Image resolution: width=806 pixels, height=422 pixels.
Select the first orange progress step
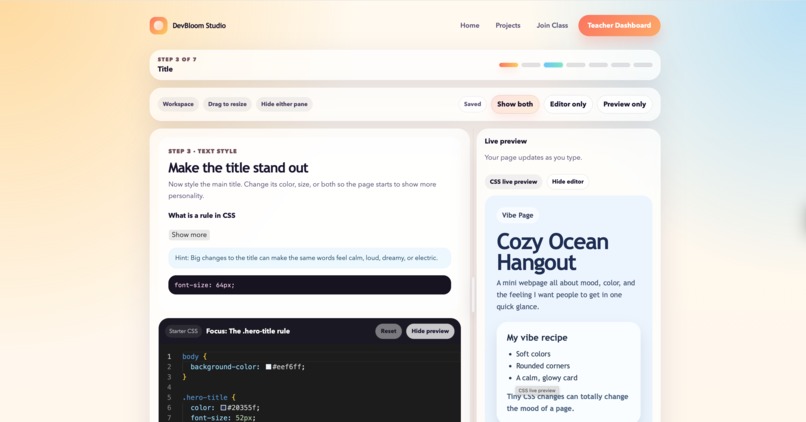click(508, 65)
